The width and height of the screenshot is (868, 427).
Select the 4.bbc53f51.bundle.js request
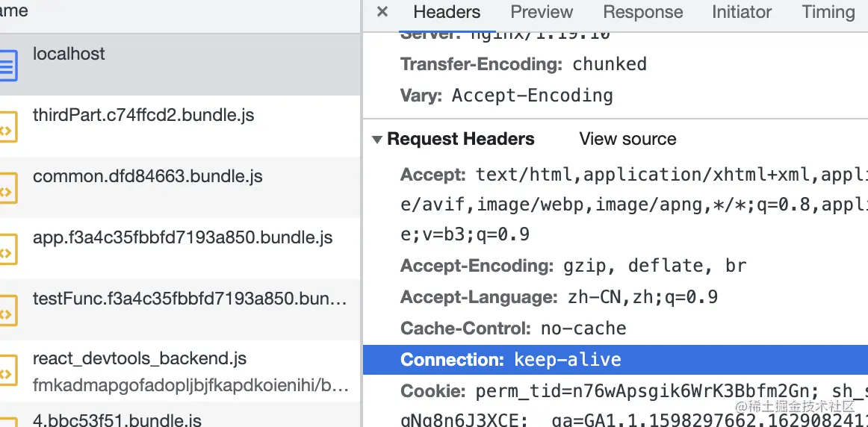coord(117,419)
